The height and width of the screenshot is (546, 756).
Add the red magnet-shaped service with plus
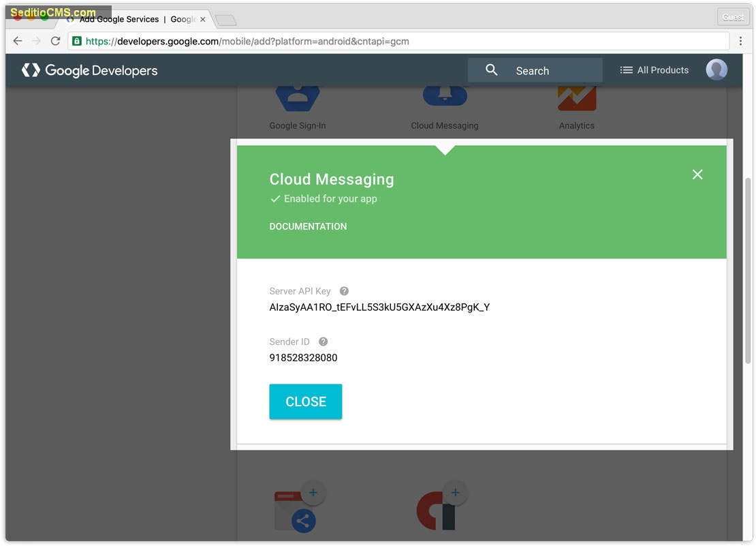(455, 492)
